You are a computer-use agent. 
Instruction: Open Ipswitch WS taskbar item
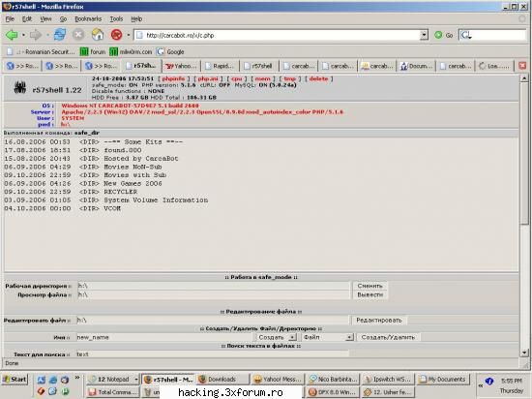click(x=388, y=380)
